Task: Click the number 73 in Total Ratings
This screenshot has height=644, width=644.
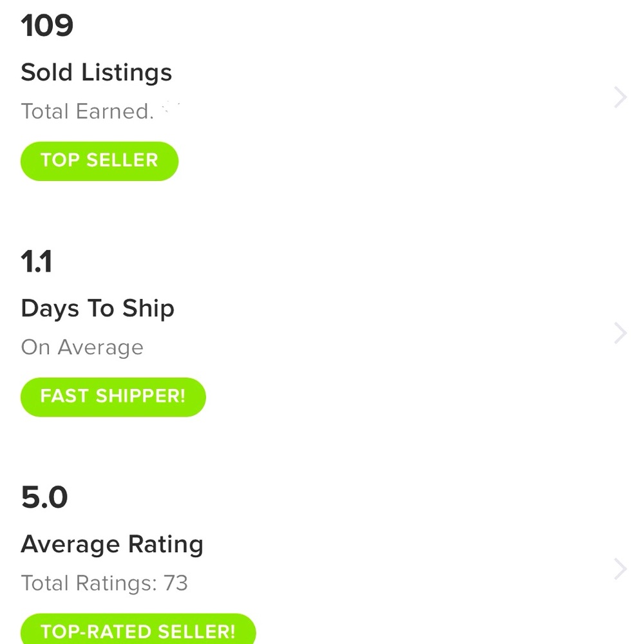Action: pyautogui.click(x=175, y=583)
